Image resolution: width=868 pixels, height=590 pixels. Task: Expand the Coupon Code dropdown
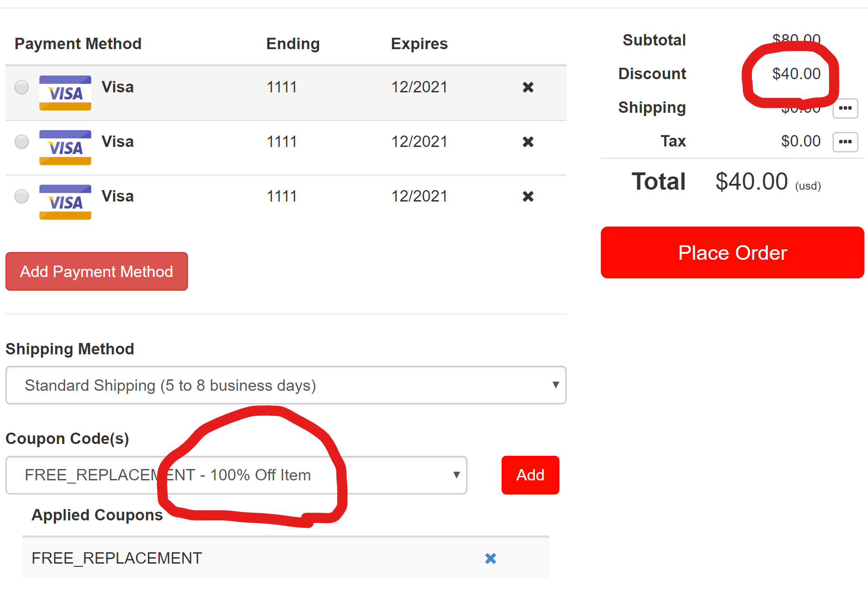tap(236, 475)
